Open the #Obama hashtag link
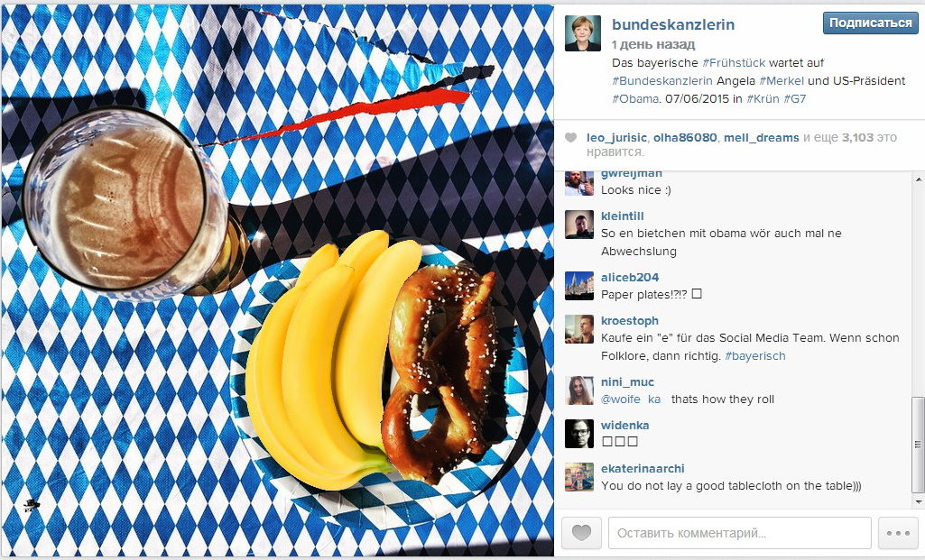Viewport: 925px width, 560px height. [x=634, y=99]
